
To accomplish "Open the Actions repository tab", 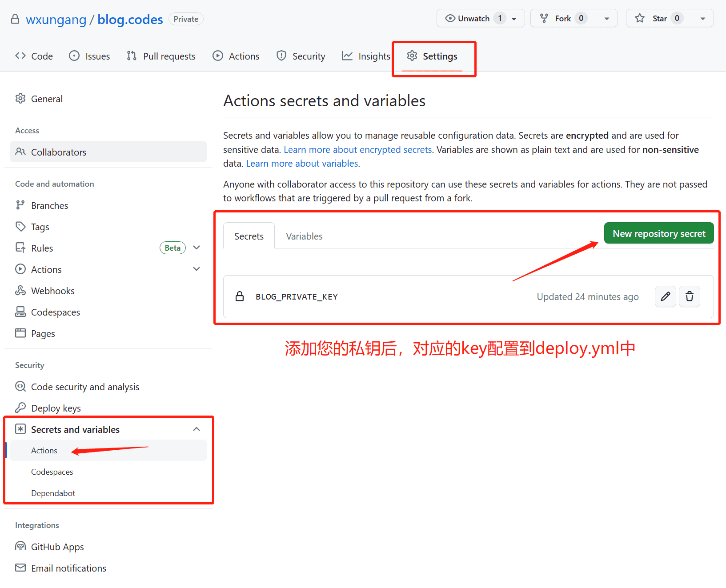I will coord(236,56).
